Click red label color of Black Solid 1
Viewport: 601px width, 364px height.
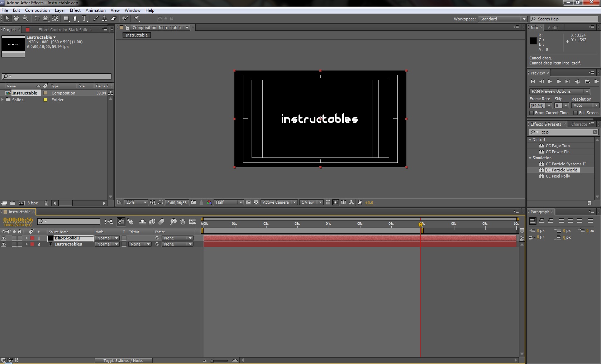pyautogui.click(x=32, y=238)
